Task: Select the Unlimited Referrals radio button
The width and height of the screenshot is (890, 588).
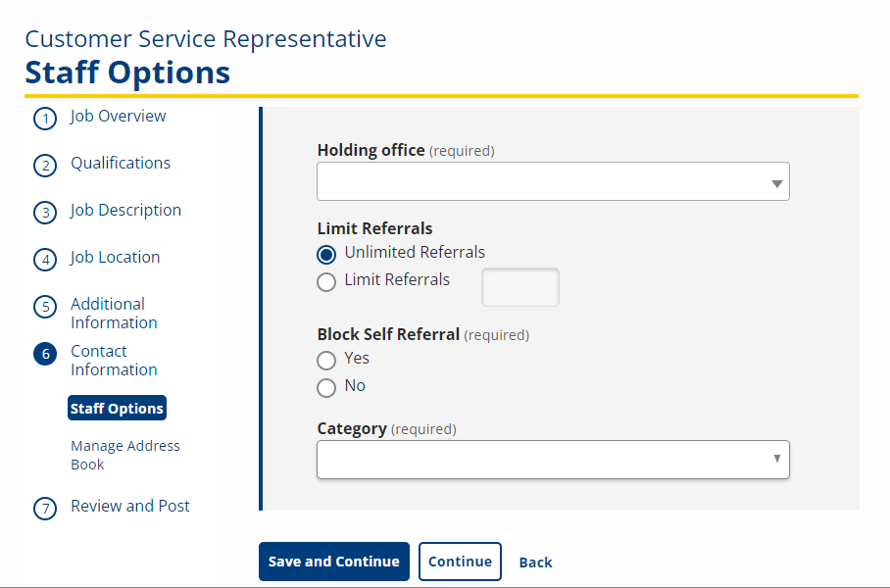Action: (x=326, y=254)
